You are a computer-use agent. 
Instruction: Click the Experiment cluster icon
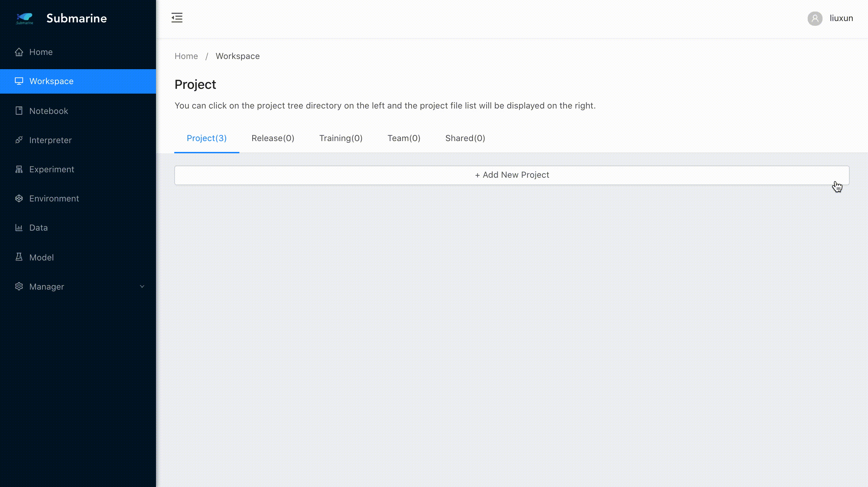19,169
